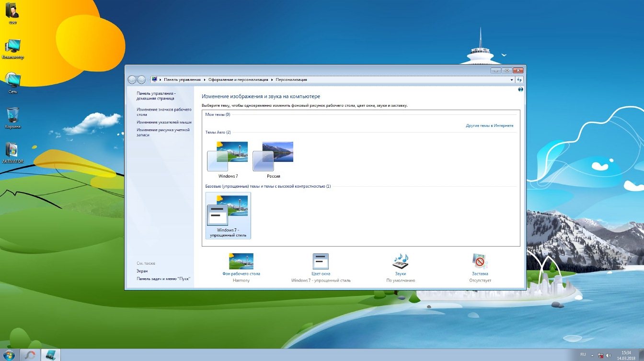
Task: Show hidden tray icons arrow
Action: (592, 356)
